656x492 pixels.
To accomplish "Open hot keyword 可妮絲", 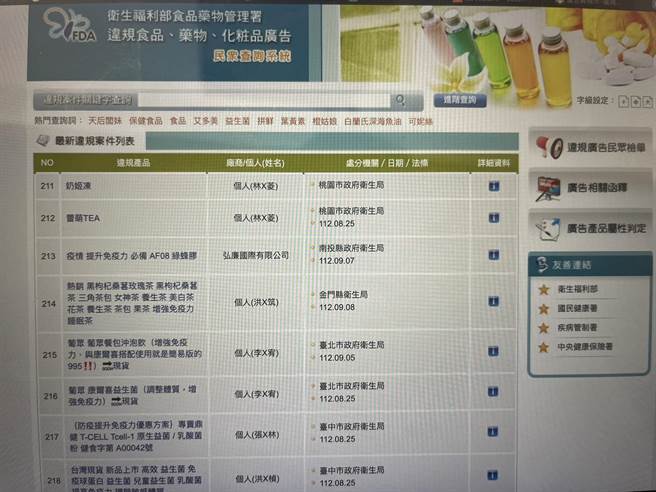I will pyautogui.click(x=420, y=121).
